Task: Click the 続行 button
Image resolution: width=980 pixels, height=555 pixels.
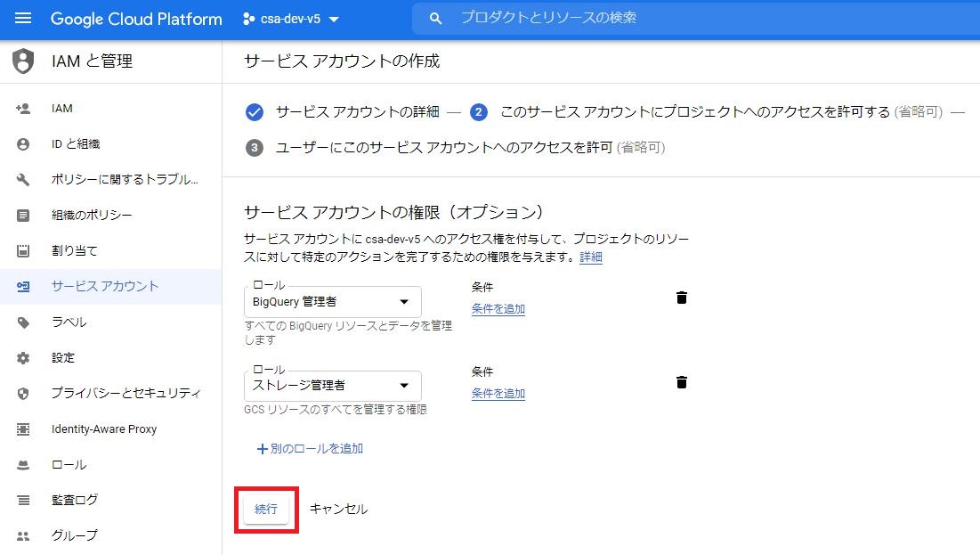Action: tap(266, 509)
